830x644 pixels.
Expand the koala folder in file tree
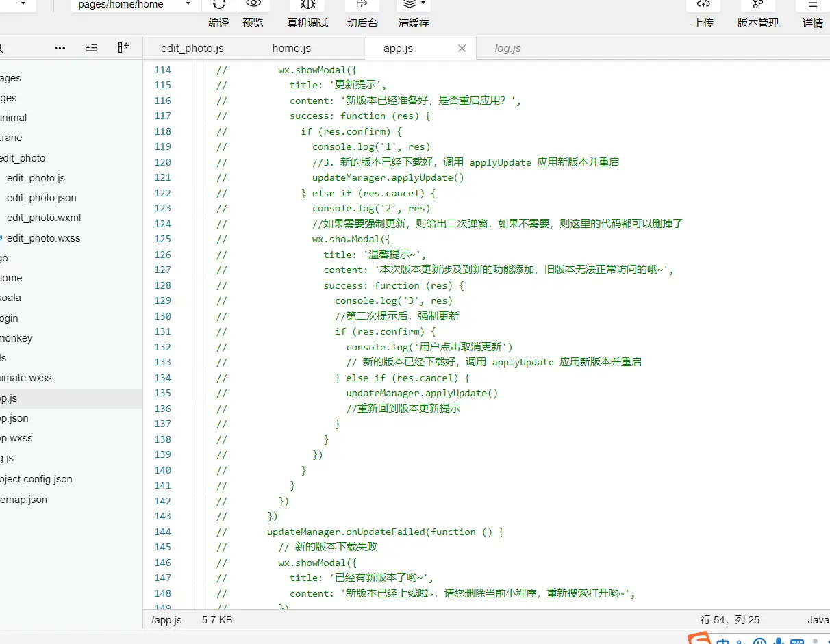click(x=71, y=298)
